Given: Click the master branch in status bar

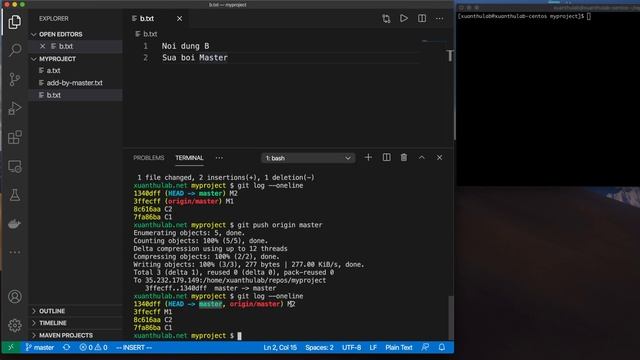Looking at the screenshot, I should tap(40, 347).
